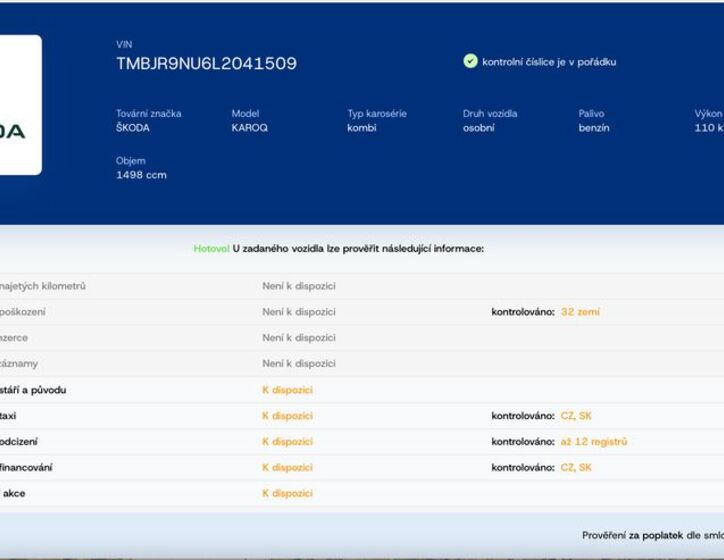Click the 'Hotovo!' status text

point(211,249)
